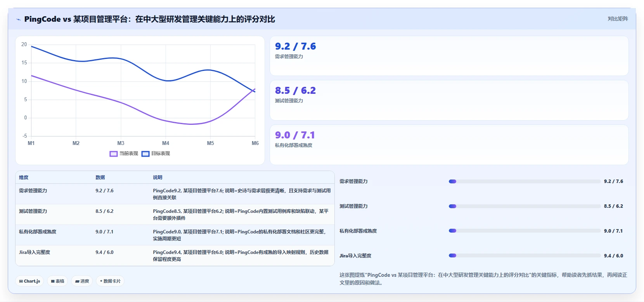Screen dimensions: 644x302
Task: Click table cell 测试管理能力
Action: click(33, 211)
